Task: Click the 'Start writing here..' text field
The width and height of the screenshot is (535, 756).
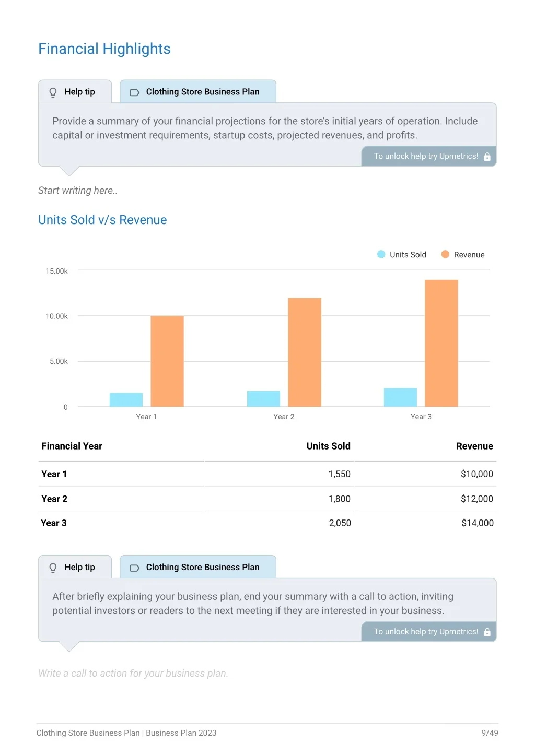Action: [x=78, y=191]
